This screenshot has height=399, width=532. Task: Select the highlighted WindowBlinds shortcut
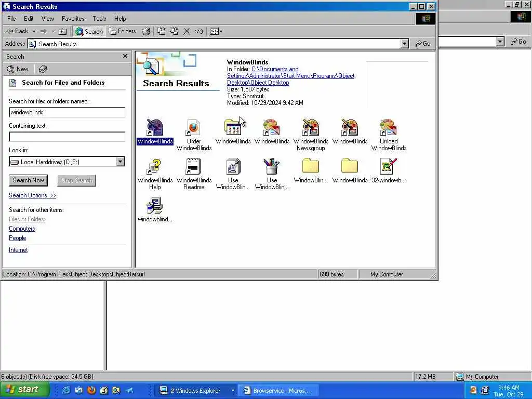pyautogui.click(x=155, y=131)
